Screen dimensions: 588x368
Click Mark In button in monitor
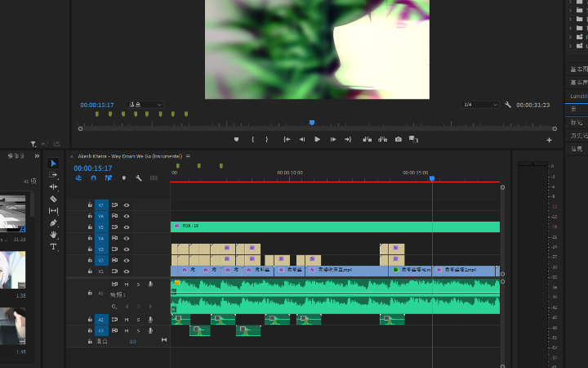[x=252, y=139]
